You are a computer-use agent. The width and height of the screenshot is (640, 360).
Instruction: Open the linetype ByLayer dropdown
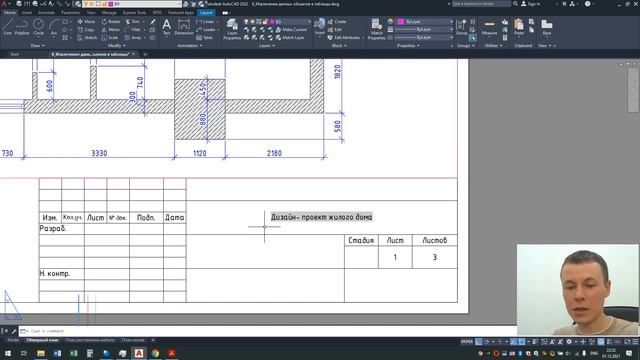pos(423,37)
